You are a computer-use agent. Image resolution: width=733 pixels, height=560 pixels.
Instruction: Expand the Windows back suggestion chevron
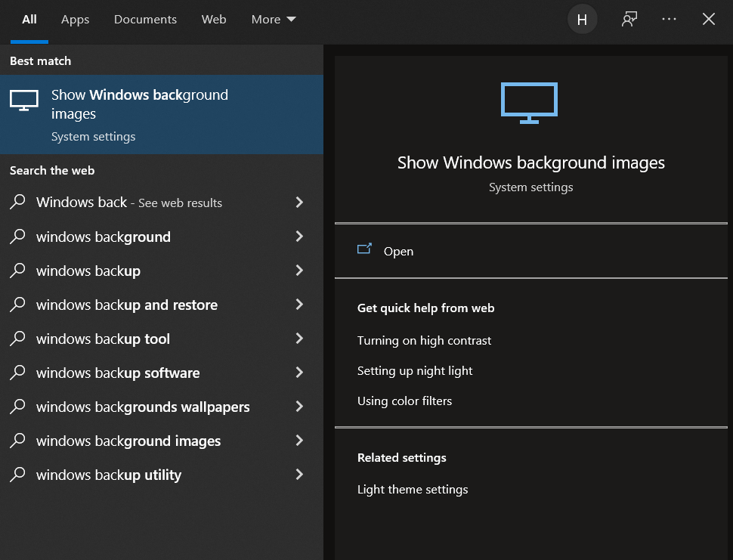pyautogui.click(x=299, y=202)
